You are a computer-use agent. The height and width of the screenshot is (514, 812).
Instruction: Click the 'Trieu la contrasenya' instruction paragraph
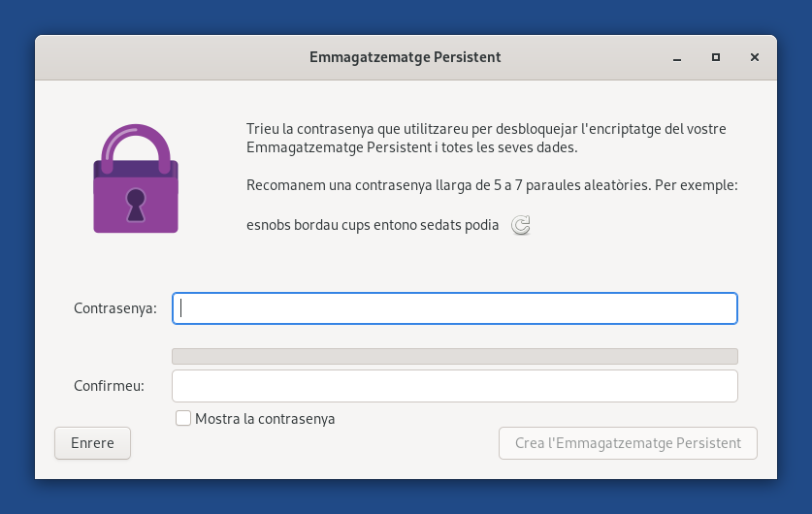click(486, 139)
